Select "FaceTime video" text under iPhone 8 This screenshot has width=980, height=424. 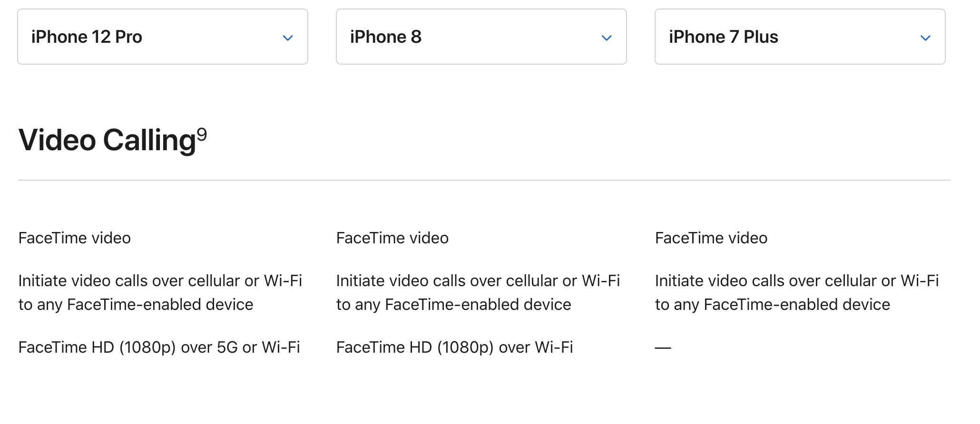(392, 238)
